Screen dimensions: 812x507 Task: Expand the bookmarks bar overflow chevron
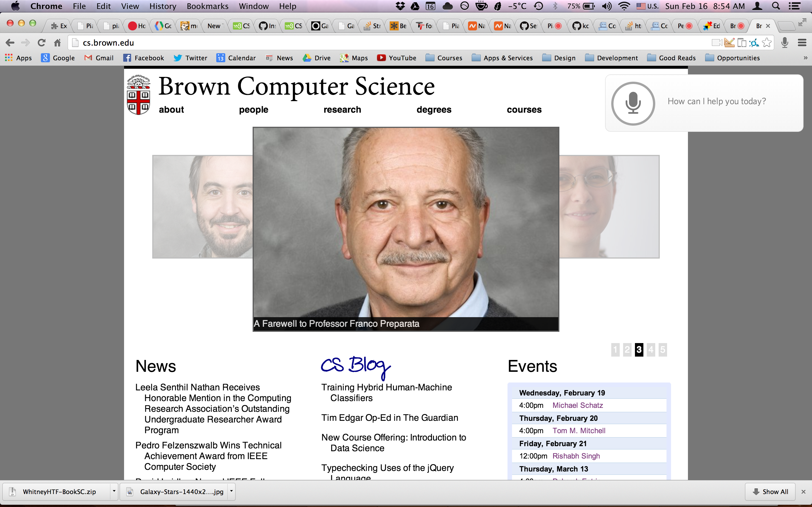pyautogui.click(x=805, y=58)
